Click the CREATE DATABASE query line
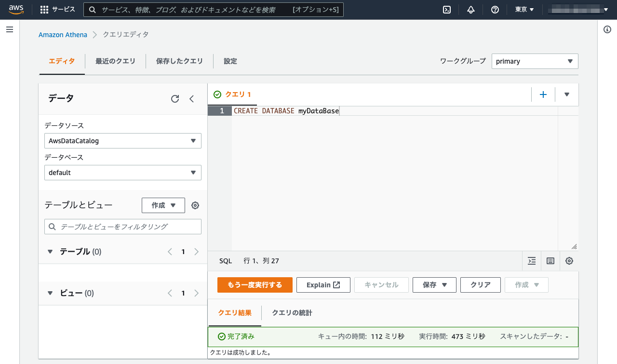617x364 pixels. 286,111
